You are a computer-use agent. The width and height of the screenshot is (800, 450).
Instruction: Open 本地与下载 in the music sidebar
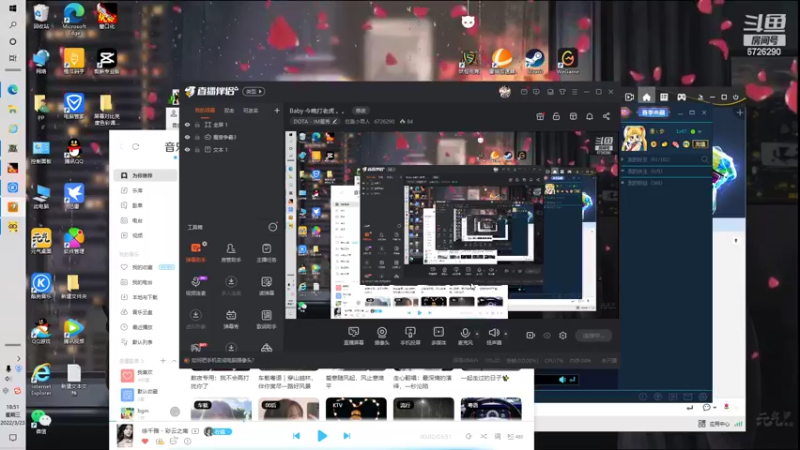pyautogui.click(x=145, y=297)
